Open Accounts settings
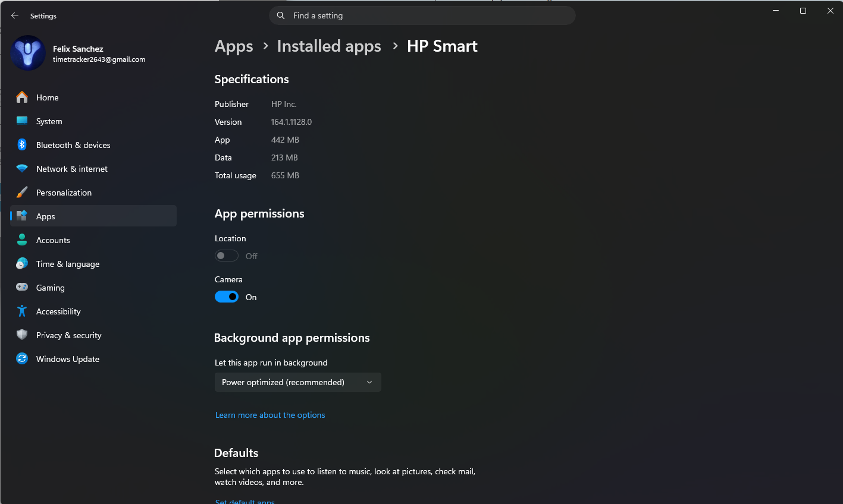 [93, 240]
